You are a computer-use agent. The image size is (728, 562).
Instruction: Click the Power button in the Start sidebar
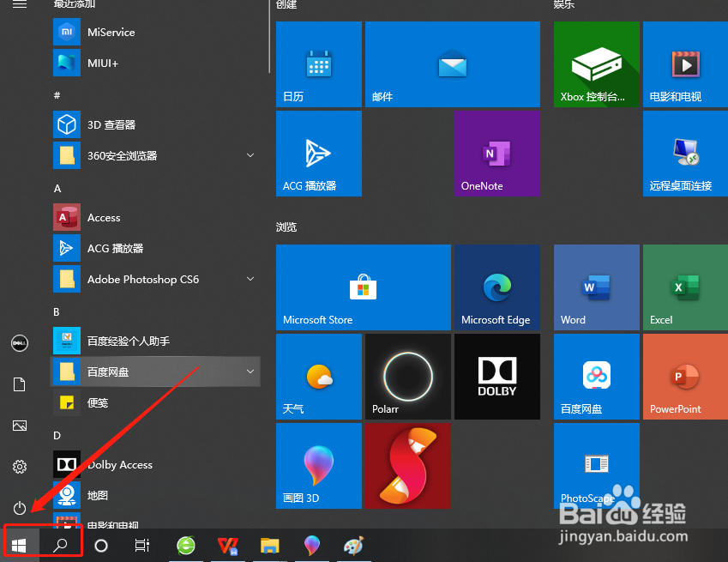tap(20, 508)
